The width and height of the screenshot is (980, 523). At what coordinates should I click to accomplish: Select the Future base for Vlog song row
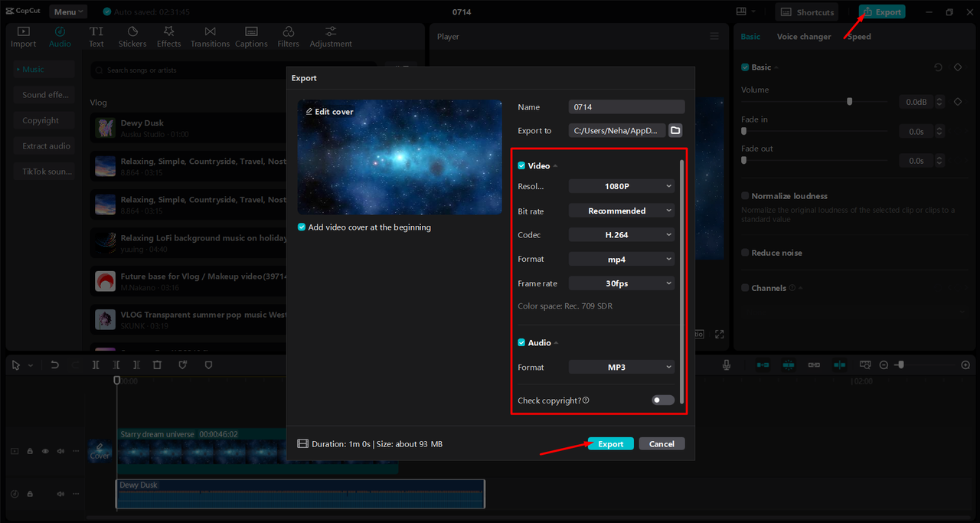[x=188, y=281]
